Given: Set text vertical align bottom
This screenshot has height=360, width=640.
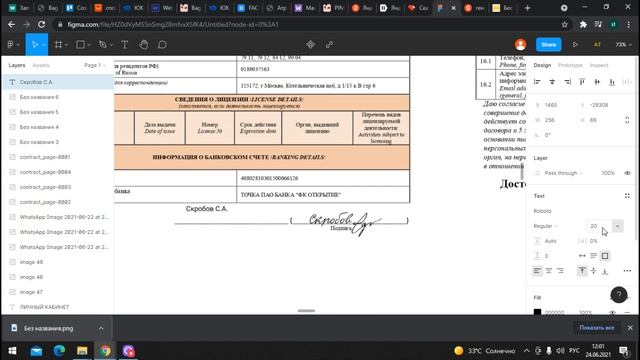Looking at the screenshot, I should [x=605, y=271].
